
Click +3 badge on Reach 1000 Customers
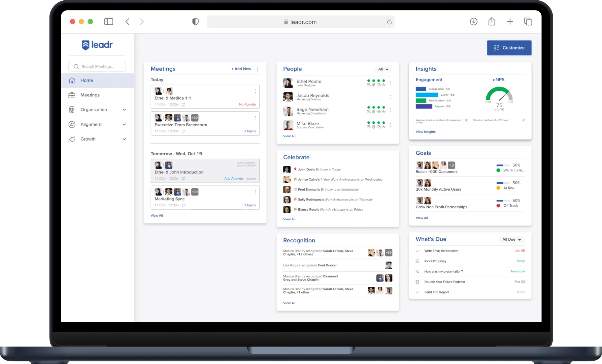point(451,165)
